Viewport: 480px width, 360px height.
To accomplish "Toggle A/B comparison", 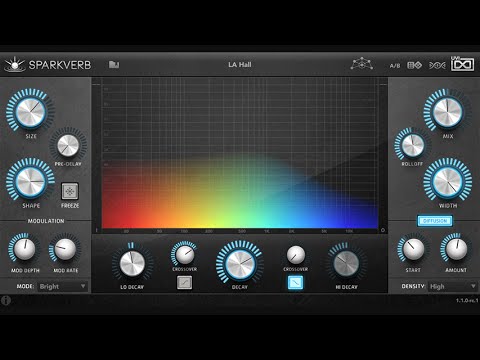I will click(395, 66).
